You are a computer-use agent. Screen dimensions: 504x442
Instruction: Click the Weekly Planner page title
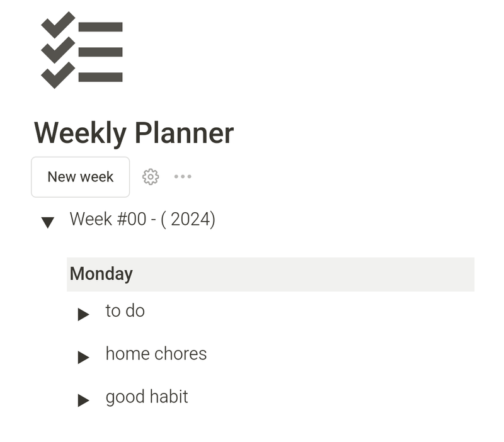point(134,132)
